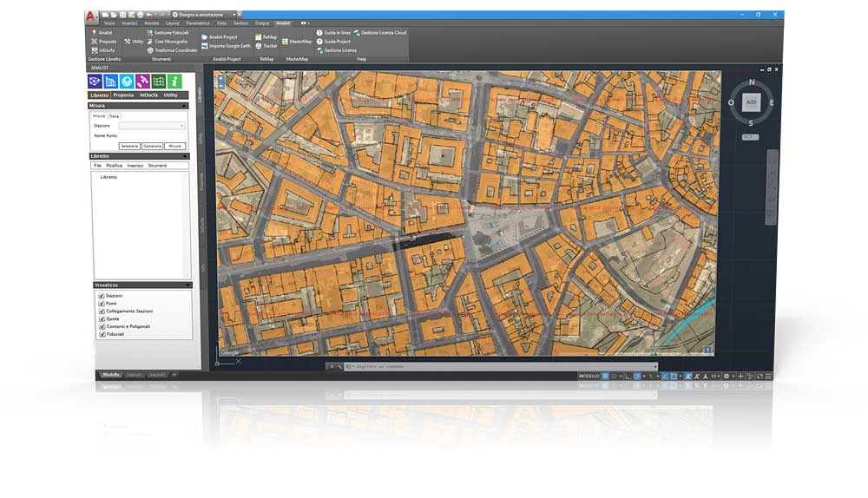This screenshot has width=868, height=498.
Task: Toggle the Punti checkbox
Action: [102, 304]
